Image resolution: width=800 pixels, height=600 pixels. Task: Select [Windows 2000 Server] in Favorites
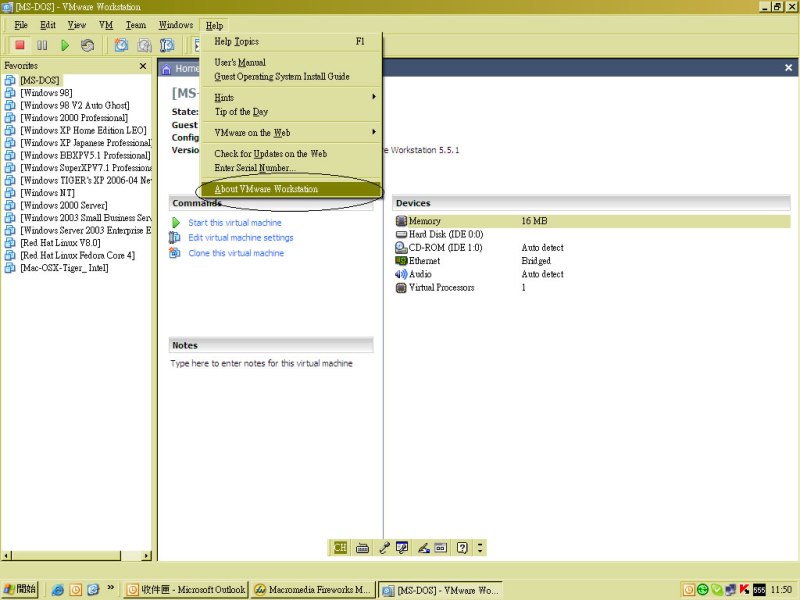click(64, 205)
